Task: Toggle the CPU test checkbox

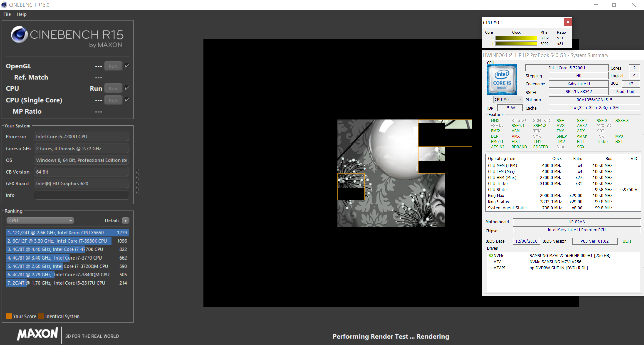Action: (127, 88)
